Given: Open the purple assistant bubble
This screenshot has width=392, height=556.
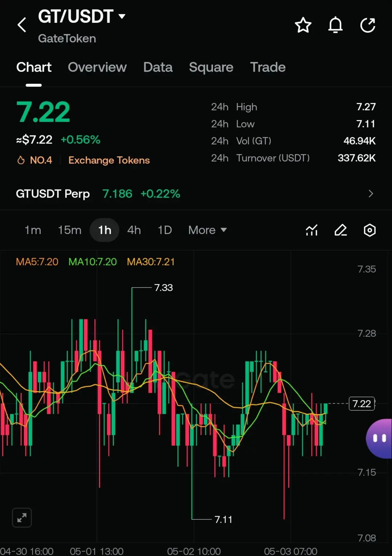Looking at the screenshot, I should [x=379, y=438].
